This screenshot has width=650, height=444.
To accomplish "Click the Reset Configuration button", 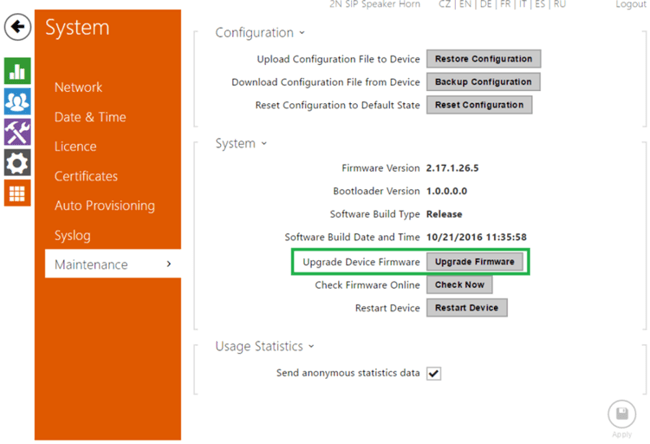I will pyautogui.click(x=479, y=105).
